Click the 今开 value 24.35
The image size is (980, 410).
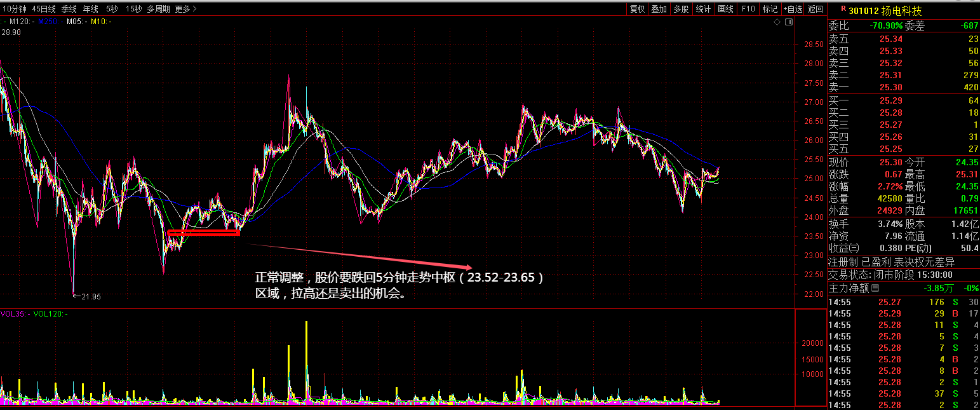(x=967, y=162)
